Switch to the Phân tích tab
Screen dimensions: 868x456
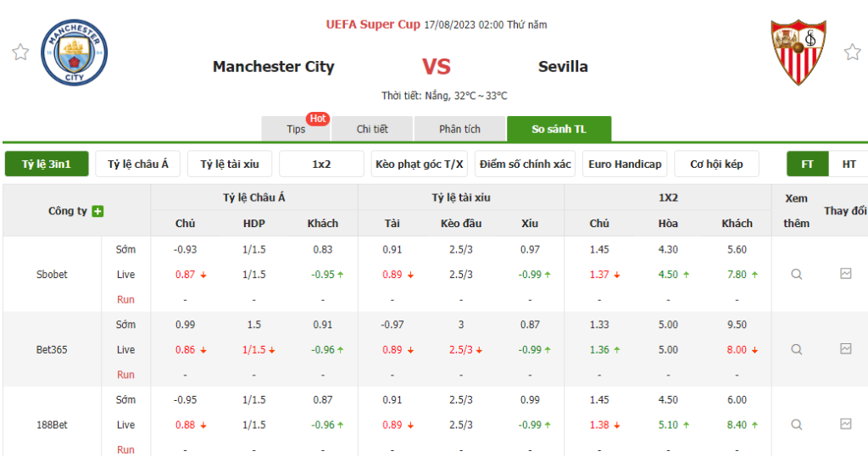tap(459, 129)
